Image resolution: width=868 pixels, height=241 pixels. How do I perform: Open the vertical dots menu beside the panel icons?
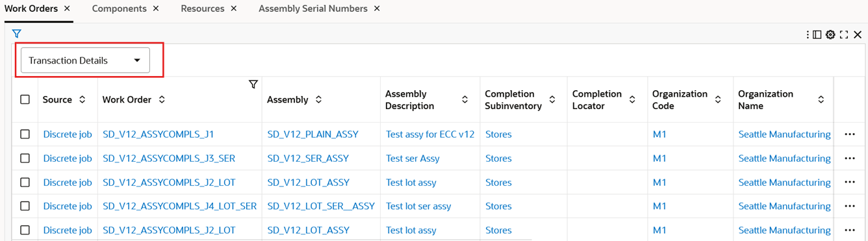click(808, 34)
